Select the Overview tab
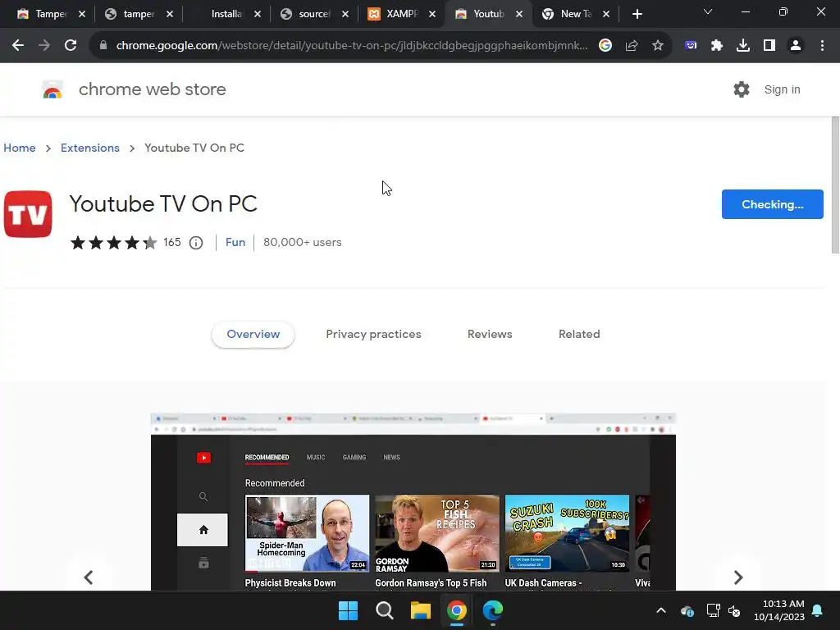This screenshot has width=840, height=630. [x=253, y=335]
